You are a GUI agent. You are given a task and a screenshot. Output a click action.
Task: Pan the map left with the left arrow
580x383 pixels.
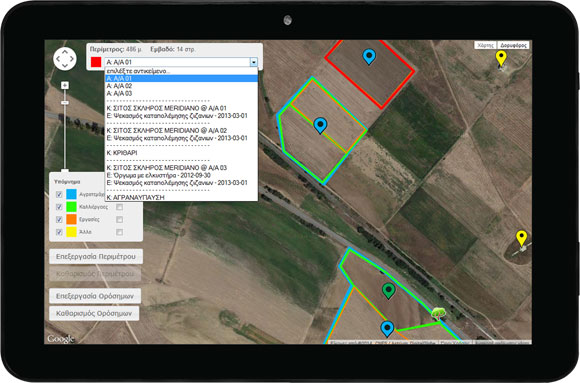(58, 58)
